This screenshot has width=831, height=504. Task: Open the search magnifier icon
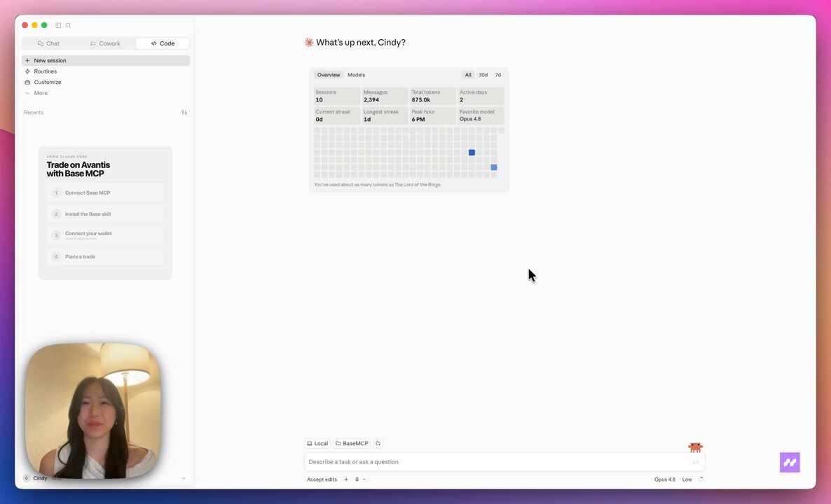69,25
